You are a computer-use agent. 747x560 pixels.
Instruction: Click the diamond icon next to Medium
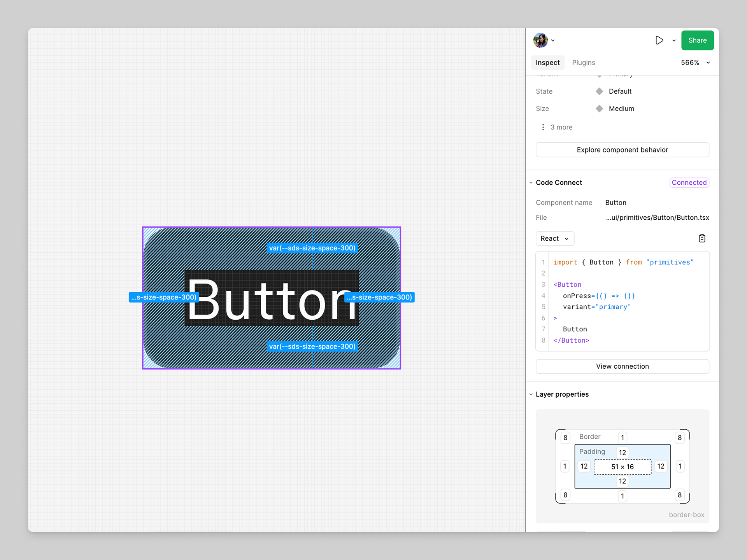(x=600, y=108)
